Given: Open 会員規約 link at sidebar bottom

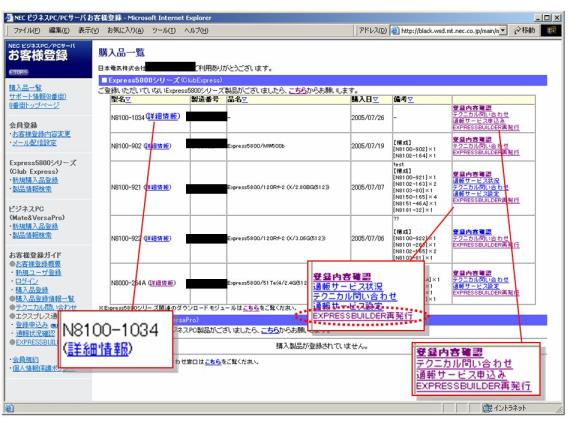Looking at the screenshot, I should tap(25, 359).
